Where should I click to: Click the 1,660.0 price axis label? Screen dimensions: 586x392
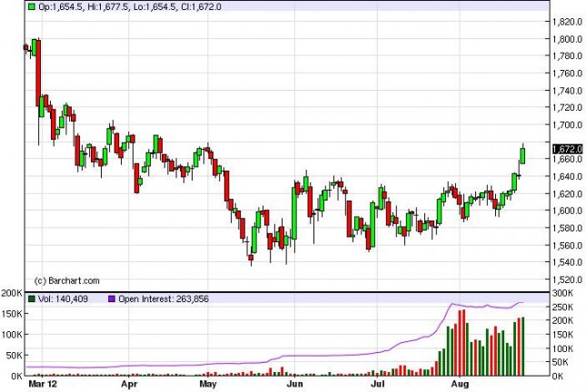(x=567, y=159)
